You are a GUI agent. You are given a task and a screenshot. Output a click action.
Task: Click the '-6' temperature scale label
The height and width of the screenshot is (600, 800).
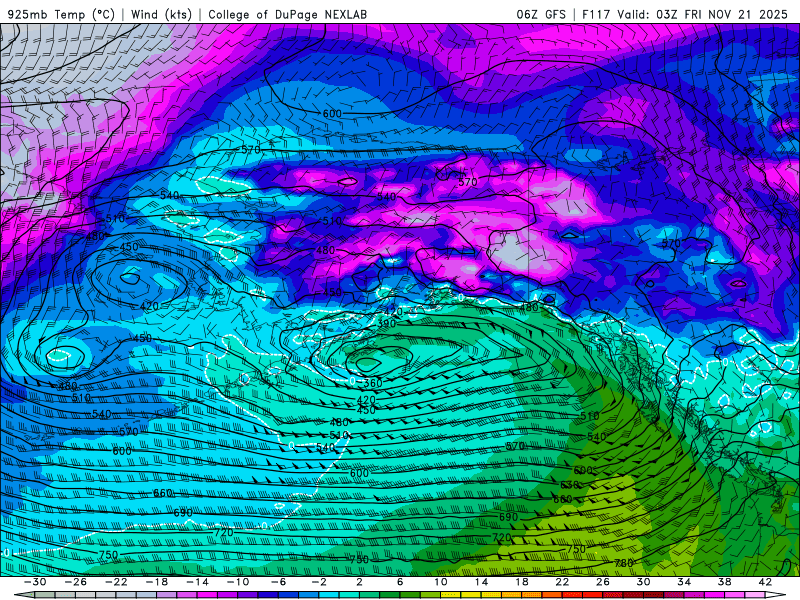coord(278,582)
